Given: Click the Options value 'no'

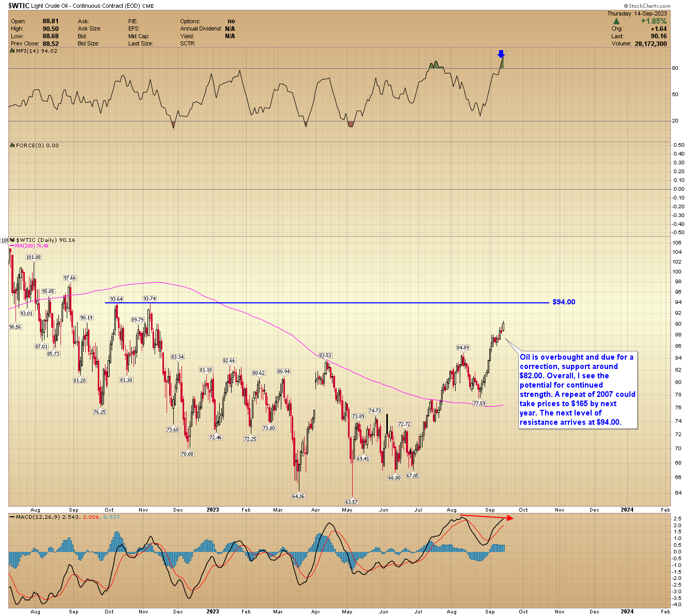Looking at the screenshot, I should pos(231,22).
